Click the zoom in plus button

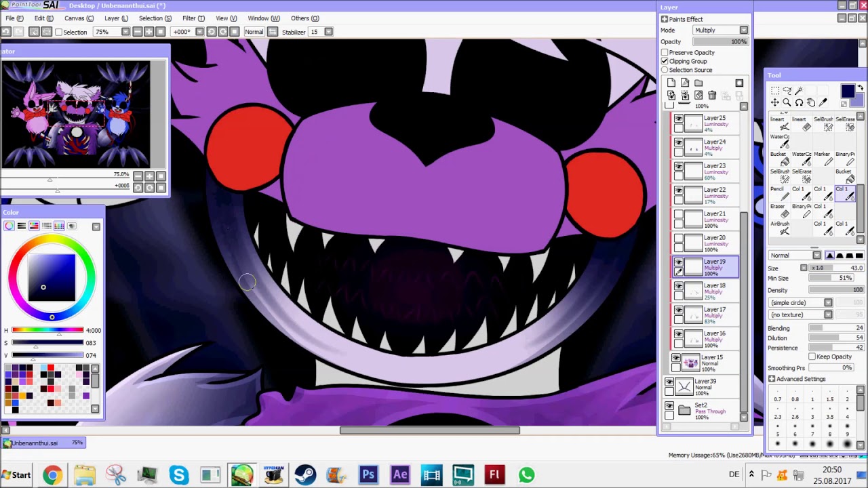(149, 32)
